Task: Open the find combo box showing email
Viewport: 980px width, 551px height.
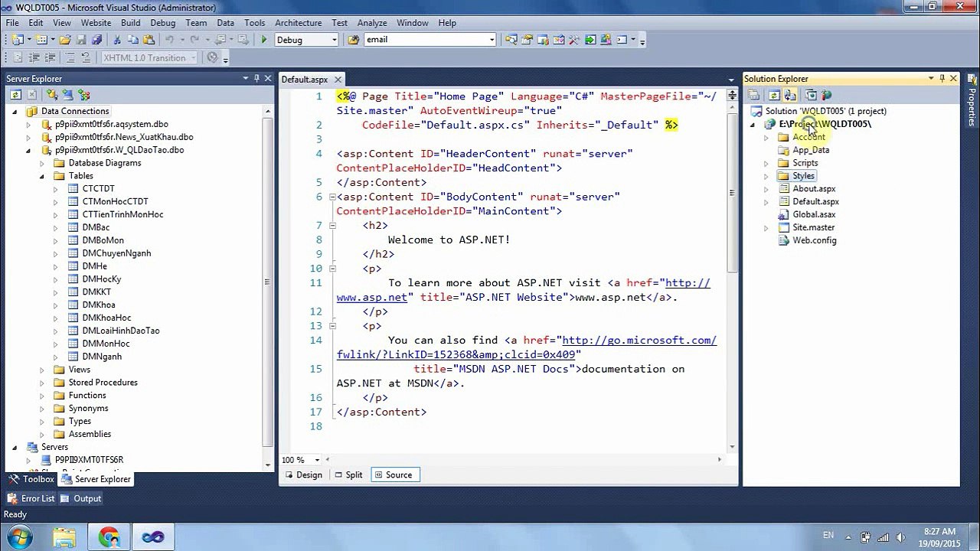Action: [x=430, y=40]
